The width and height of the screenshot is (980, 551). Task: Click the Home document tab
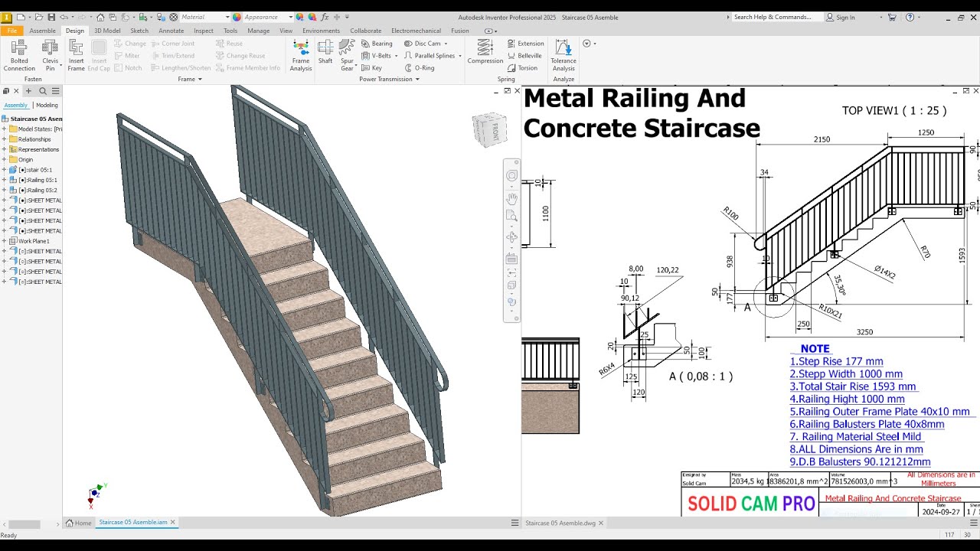[79, 523]
